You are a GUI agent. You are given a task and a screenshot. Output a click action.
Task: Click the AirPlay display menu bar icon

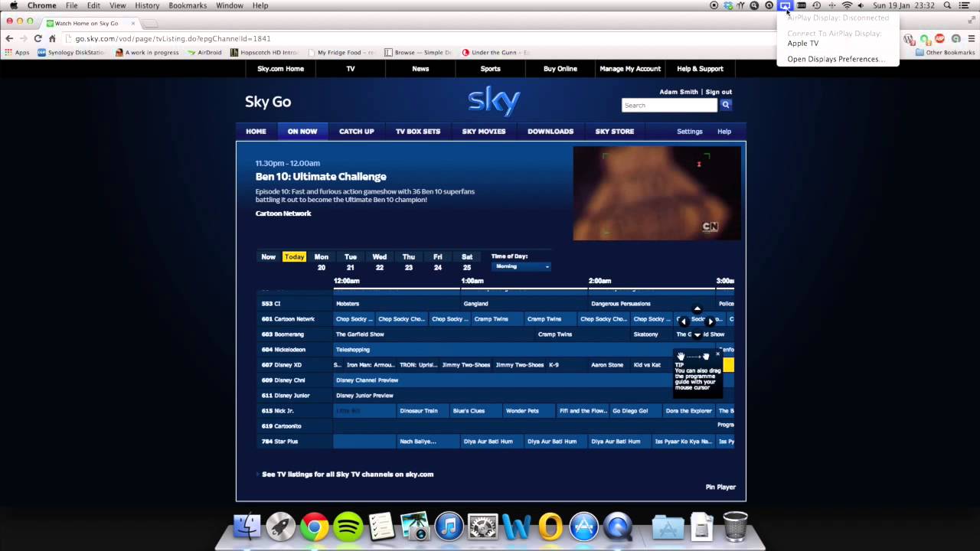click(786, 5)
